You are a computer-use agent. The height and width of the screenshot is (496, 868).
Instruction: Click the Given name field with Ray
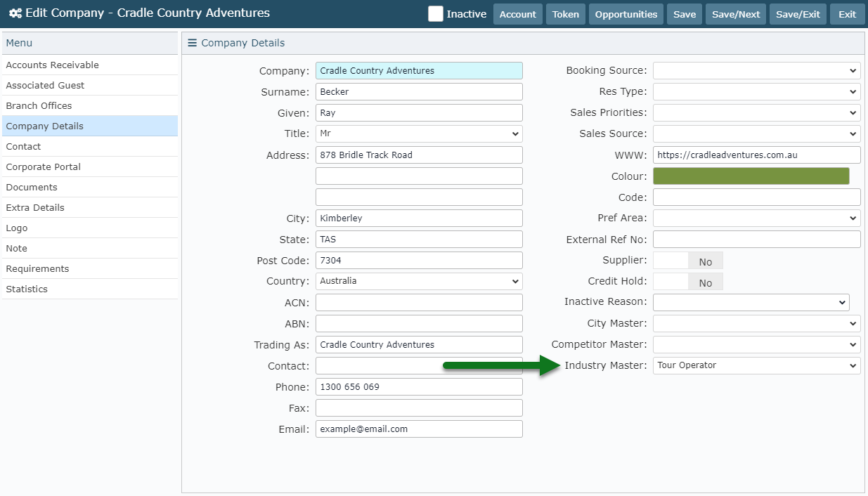[x=419, y=112]
